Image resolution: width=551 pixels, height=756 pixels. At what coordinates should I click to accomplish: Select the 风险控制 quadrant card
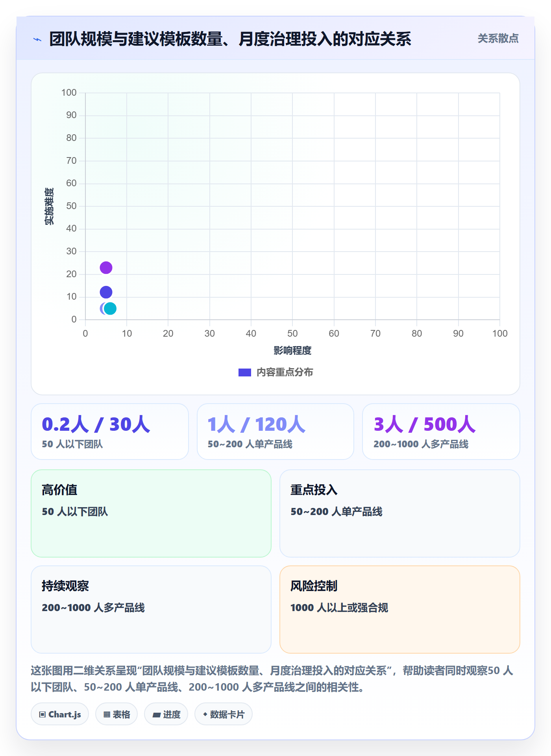point(400,610)
